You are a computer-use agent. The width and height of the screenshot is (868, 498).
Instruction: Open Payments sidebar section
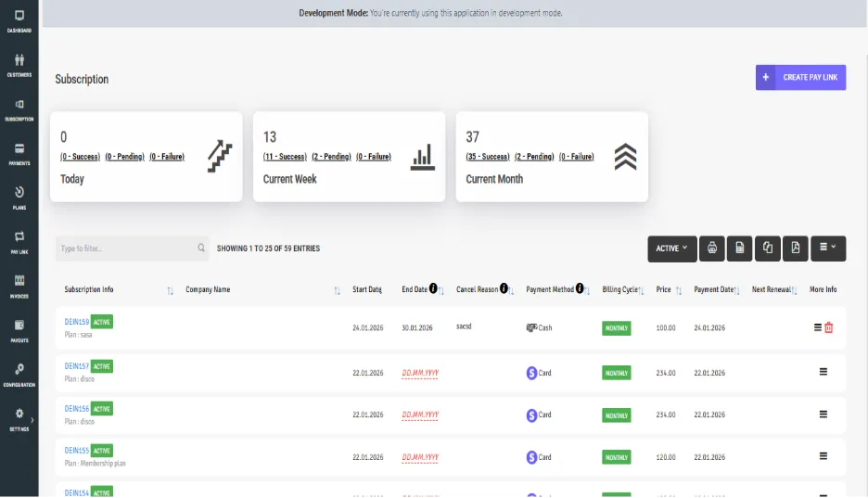point(19,154)
